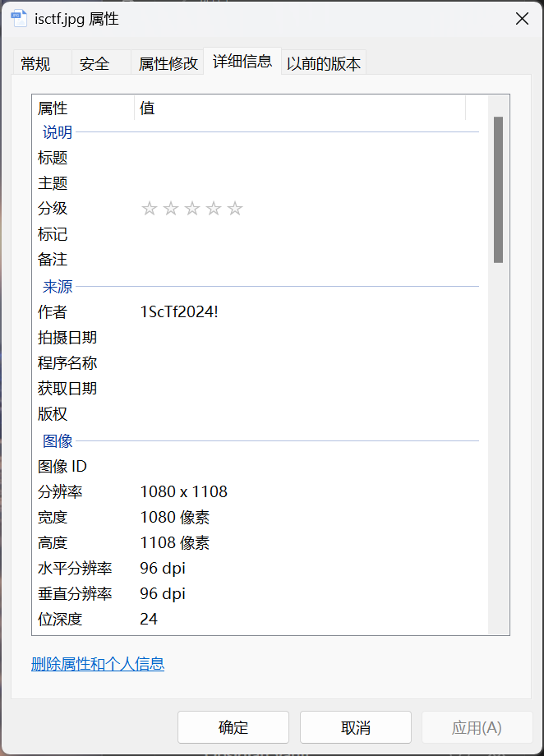Viewport: 544px width, 756px height.
Task: Click the JPG file icon in title bar
Action: 19,19
